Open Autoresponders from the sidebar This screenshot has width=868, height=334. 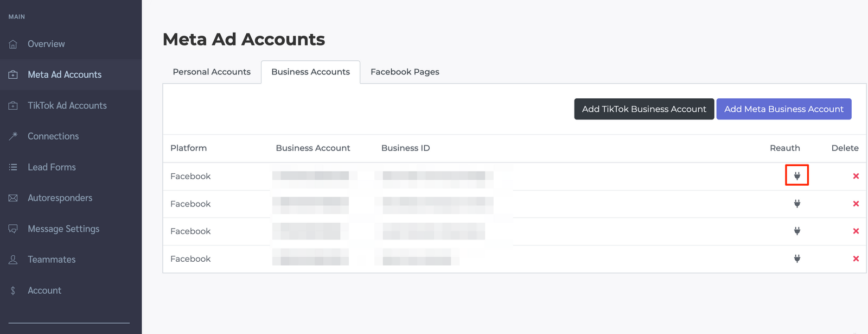point(60,198)
